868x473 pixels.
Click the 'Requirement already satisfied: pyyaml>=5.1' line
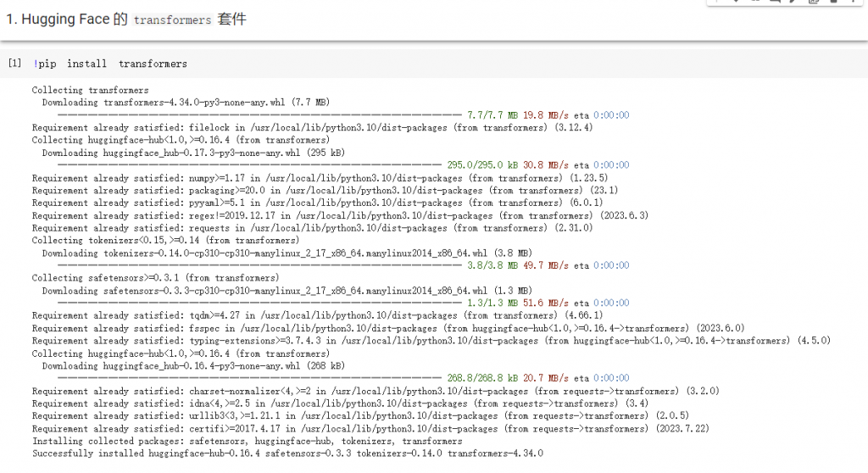tap(317, 203)
